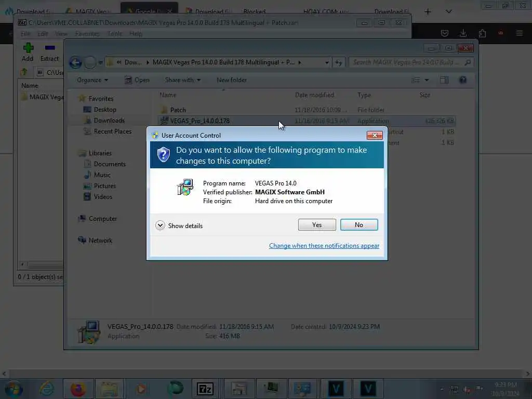This screenshot has width=532, height=399.
Task: Select Libraries in navigation pane
Action: (100, 153)
